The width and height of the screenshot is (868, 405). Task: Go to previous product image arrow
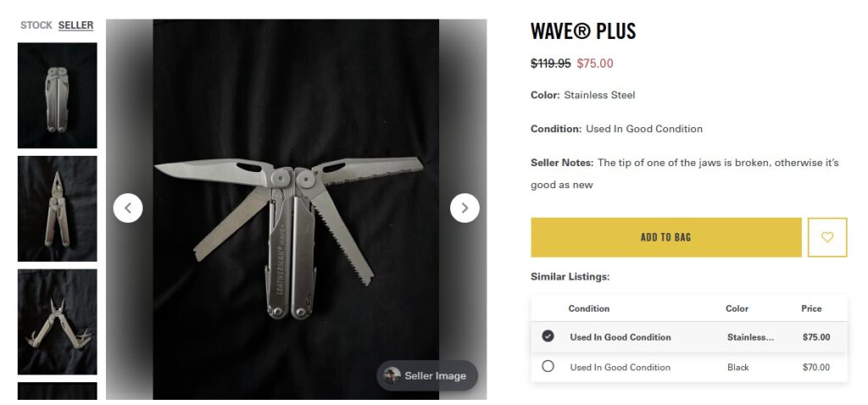tap(128, 208)
